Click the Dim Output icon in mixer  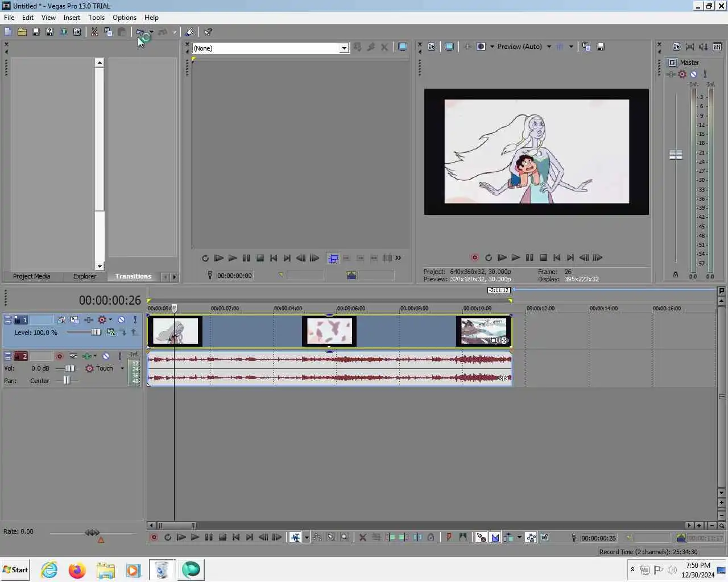pos(704,47)
